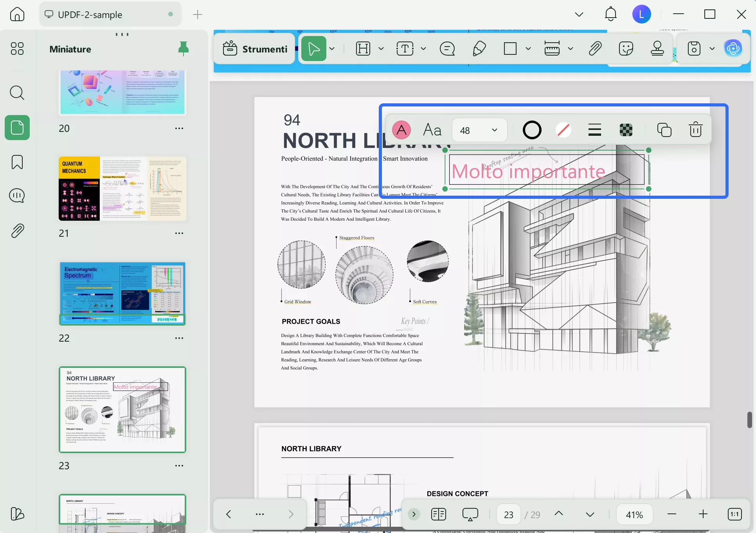Click the attachment paperclip toolbar icon

click(x=595, y=49)
